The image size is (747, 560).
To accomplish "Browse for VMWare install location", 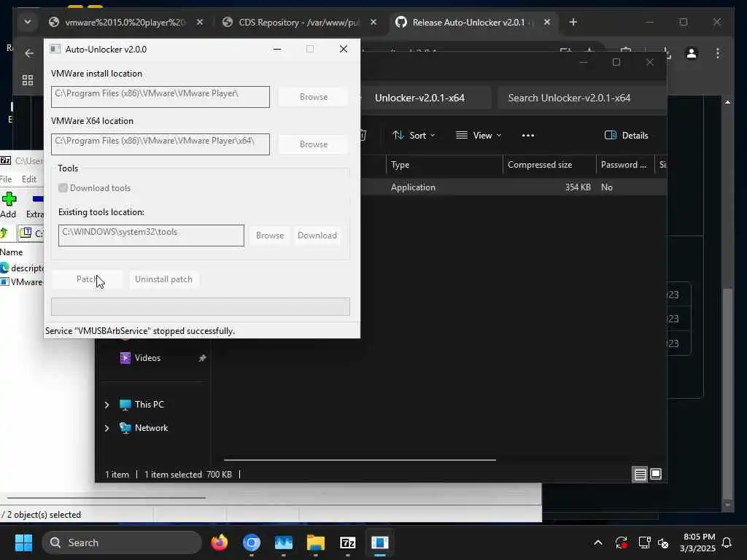I will coord(314,97).
